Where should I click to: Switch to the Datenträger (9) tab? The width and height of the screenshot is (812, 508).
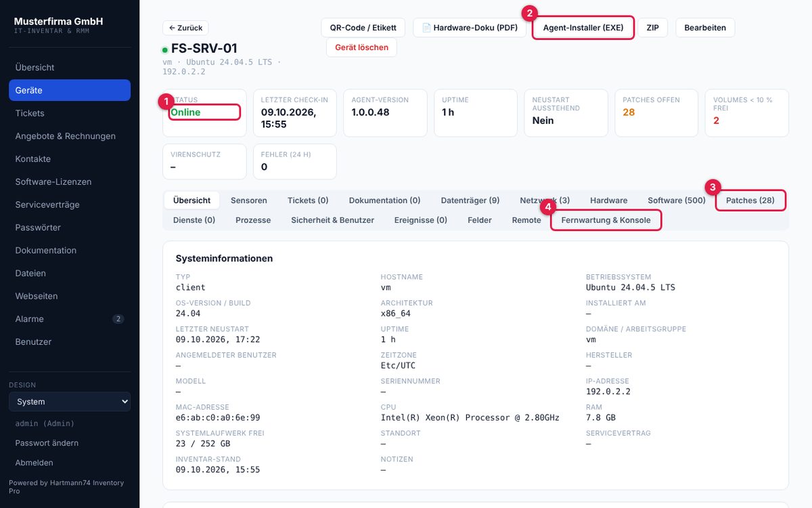coord(470,200)
